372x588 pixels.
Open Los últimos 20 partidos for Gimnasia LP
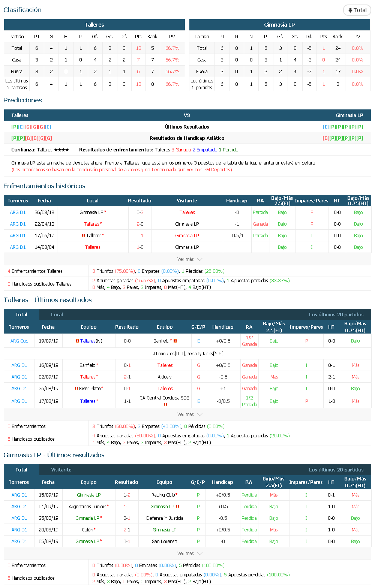pyautogui.click(x=336, y=470)
